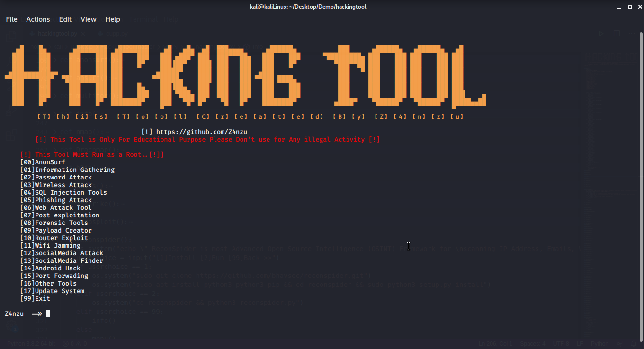This screenshot has width=644, height=349.
Task: Open the Z4nzu GitHub link
Action: [200, 132]
